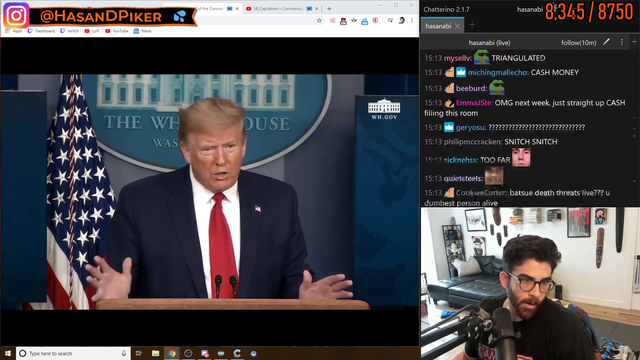The width and height of the screenshot is (640, 360).
Task: Click the hasanabi (live) split header
Action: click(489, 42)
